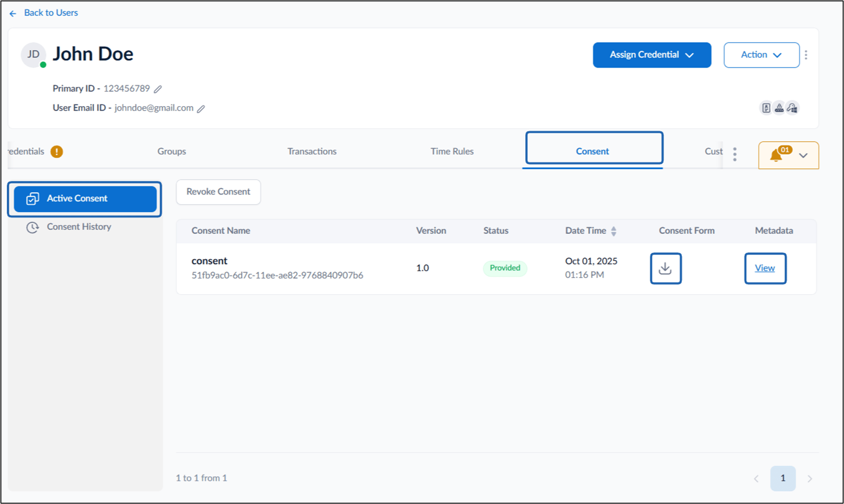Screen dimensions: 844x504
Task: Download the consent form via download icon
Action: pyautogui.click(x=666, y=268)
